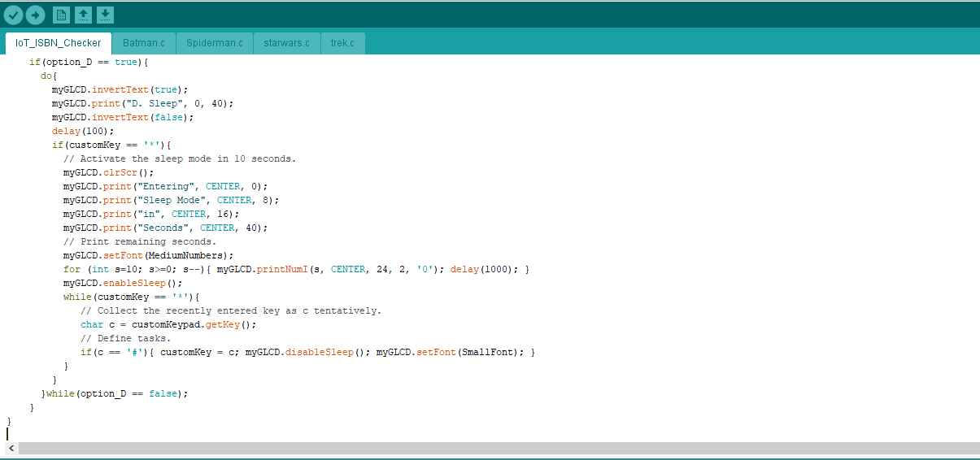The height and width of the screenshot is (460, 980).
Task: Open a sketch with the Open icon
Action: coord(83,15)
